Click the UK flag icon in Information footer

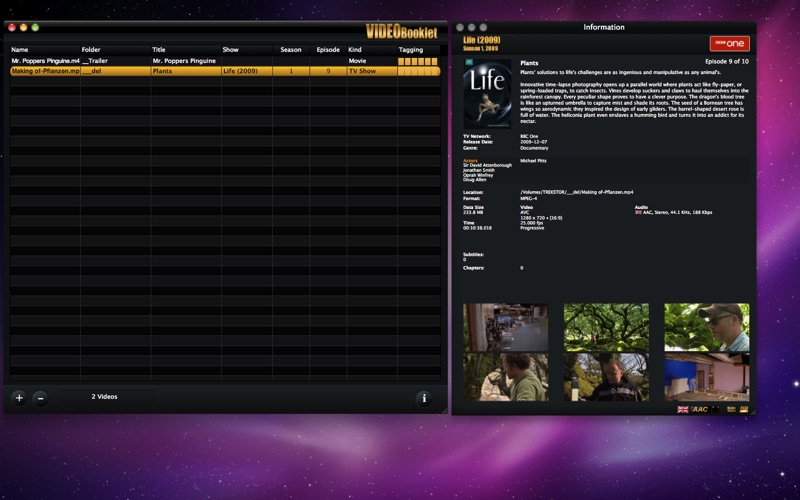click(682, 409)
